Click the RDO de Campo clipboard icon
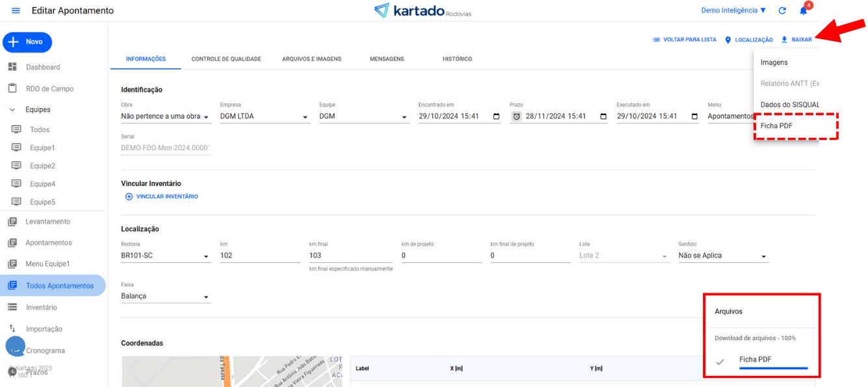Screen dimensions: 868x387 [12, 88]
